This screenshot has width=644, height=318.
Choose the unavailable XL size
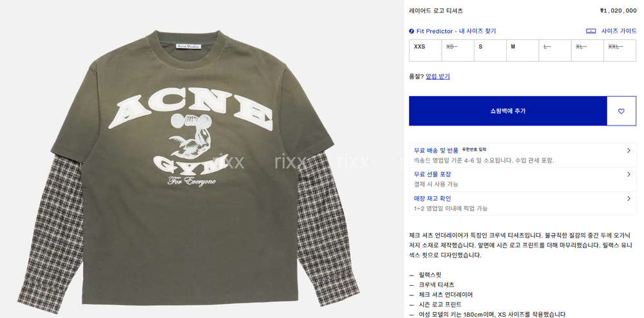(x=587, y=50)
